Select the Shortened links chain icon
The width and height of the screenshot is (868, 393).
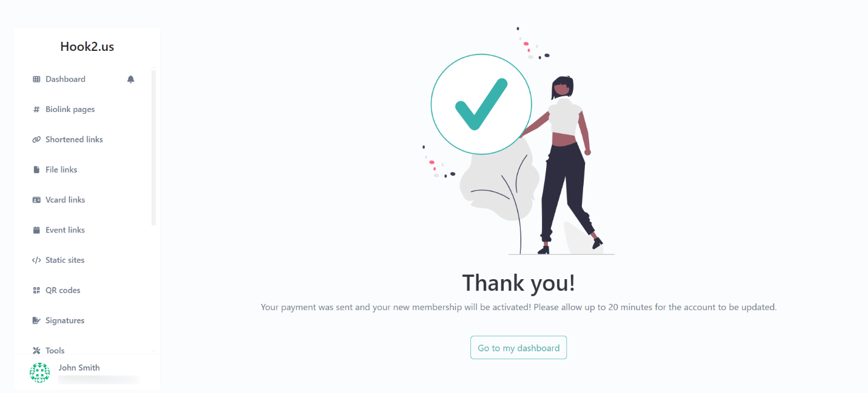coord(37,139)
